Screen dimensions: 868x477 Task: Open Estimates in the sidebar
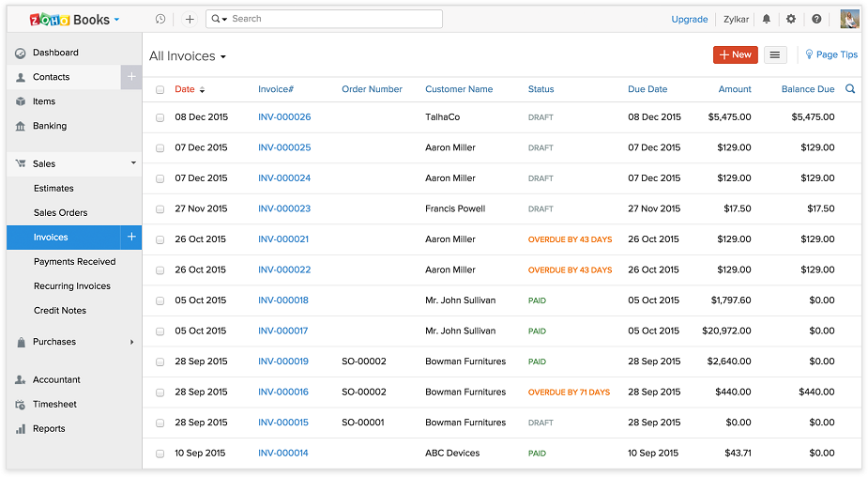coord(53,189)
